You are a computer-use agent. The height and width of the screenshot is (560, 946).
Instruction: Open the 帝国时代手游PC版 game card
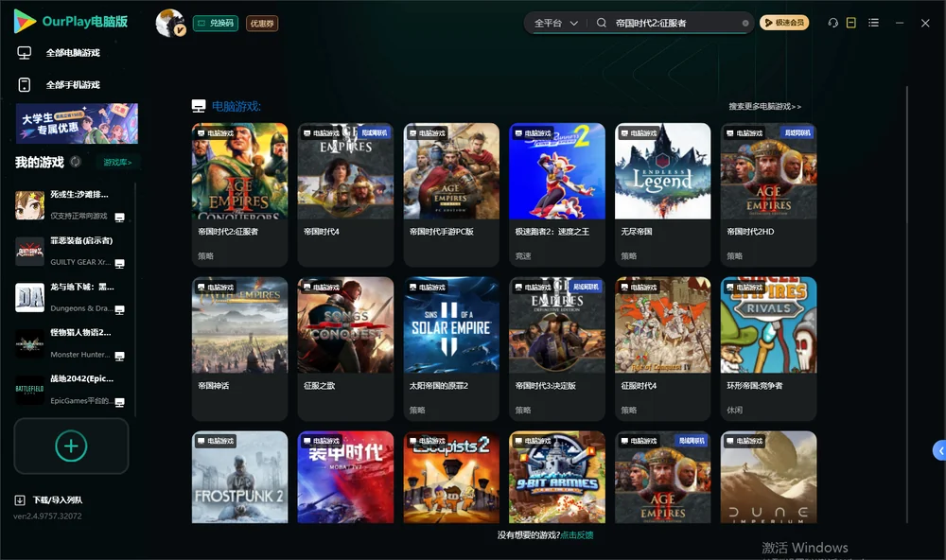pos(451,194)
